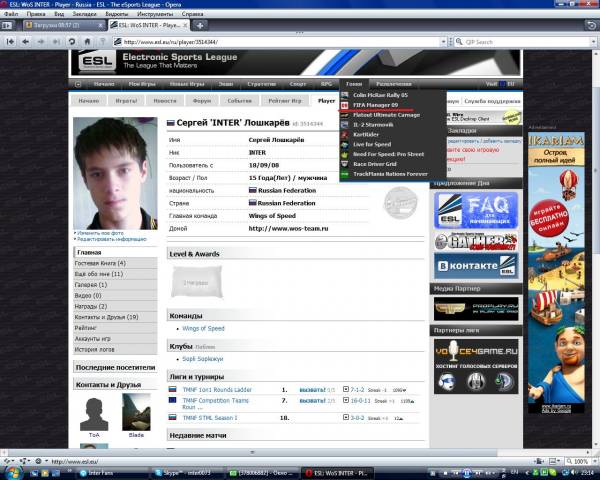The height and width of the screenshot is (480, 600).
Task: Open the Инструменты menu
Action: tap(155, 14)
